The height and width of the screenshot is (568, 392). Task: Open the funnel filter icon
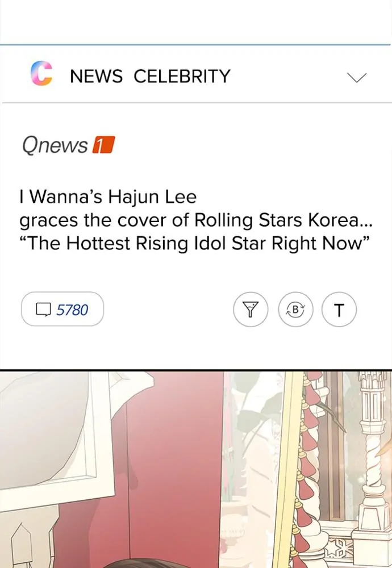pyautogui.click(x=251, y=310)
